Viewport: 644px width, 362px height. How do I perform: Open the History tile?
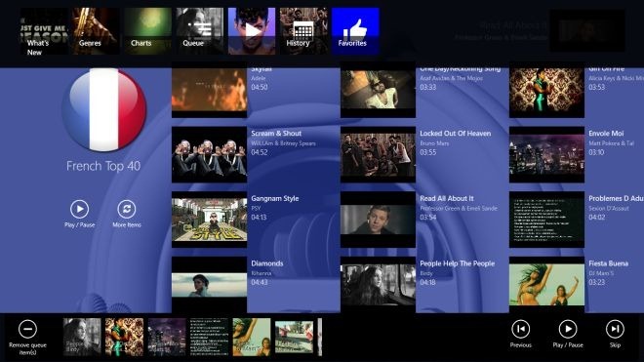point(303,31)
